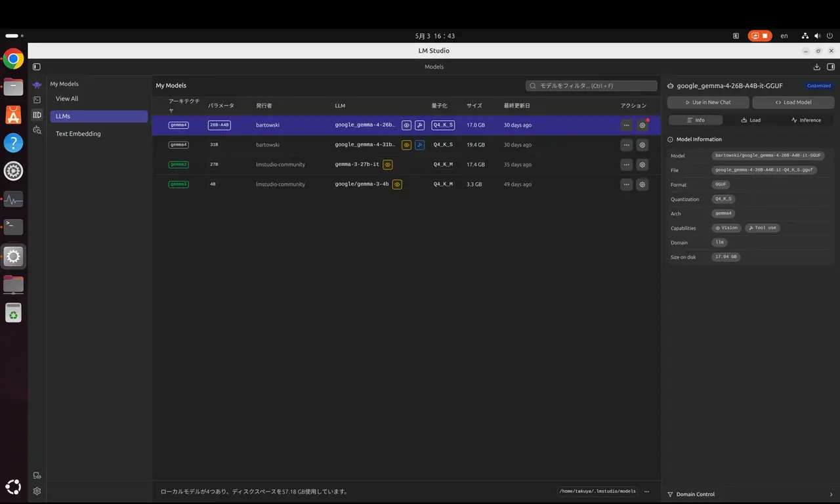Image resolution: width=840 pixels, height=504 pixels.
Task: Select the google_gemma-4-31b model name
Action: 366,145
